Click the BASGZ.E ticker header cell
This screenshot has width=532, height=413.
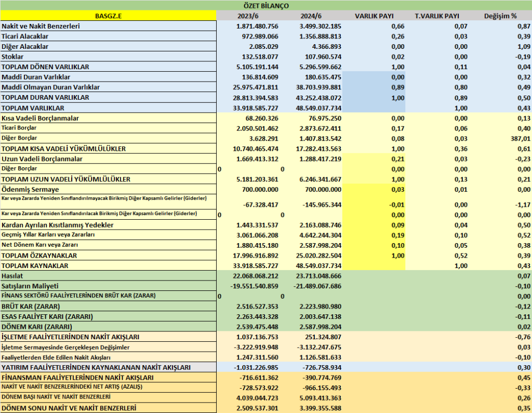click(x=108, y=16)
